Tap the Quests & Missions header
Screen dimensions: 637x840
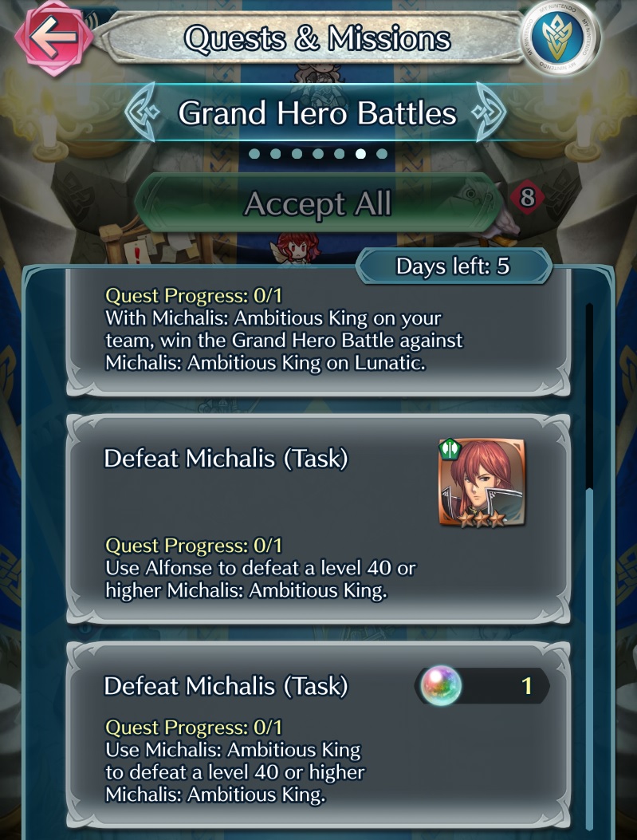click(317, 38)
